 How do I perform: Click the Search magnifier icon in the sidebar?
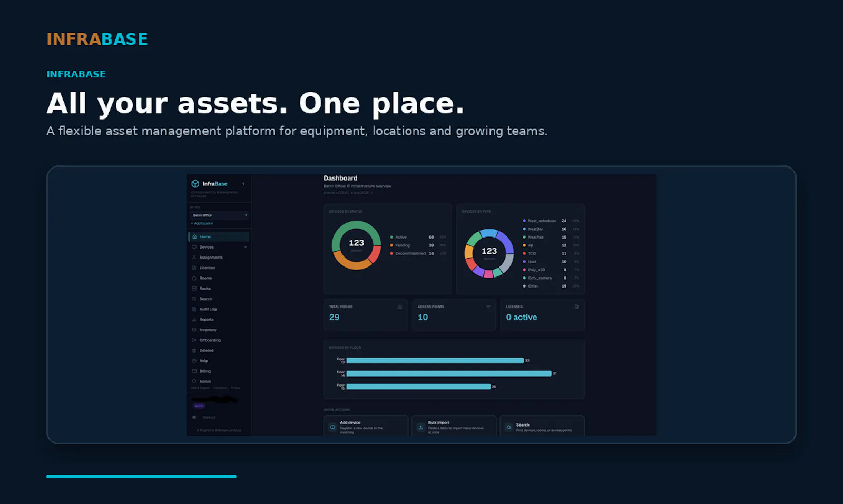pyautogui.click(x=194, y=299)
